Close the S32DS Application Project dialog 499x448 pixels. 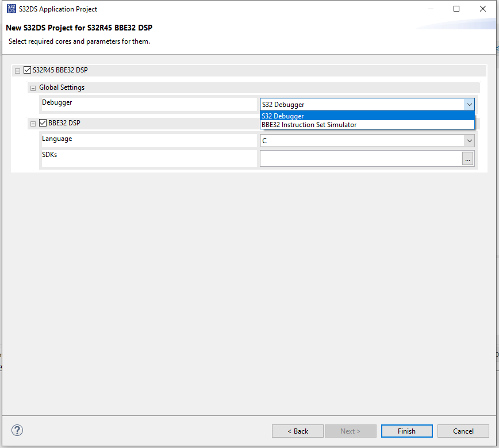point(483,9)
